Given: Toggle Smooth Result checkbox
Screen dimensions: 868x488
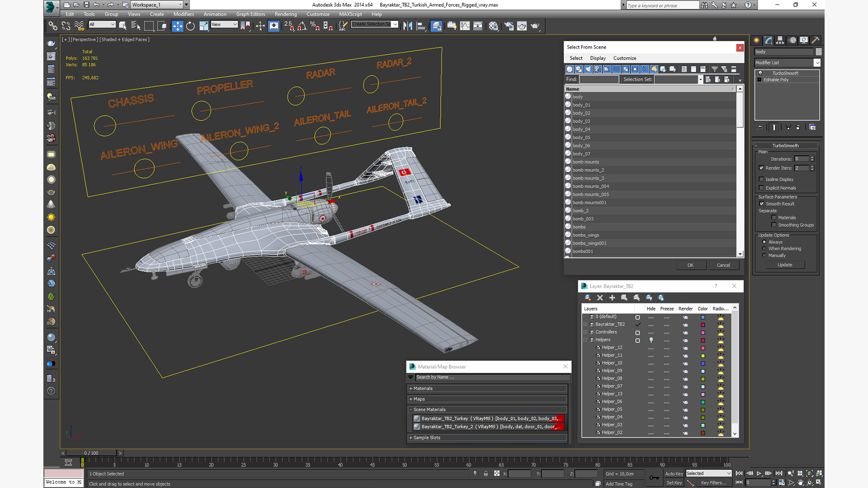Looking at the screenshot, I should pyautogui.click(x=762, y=204).
